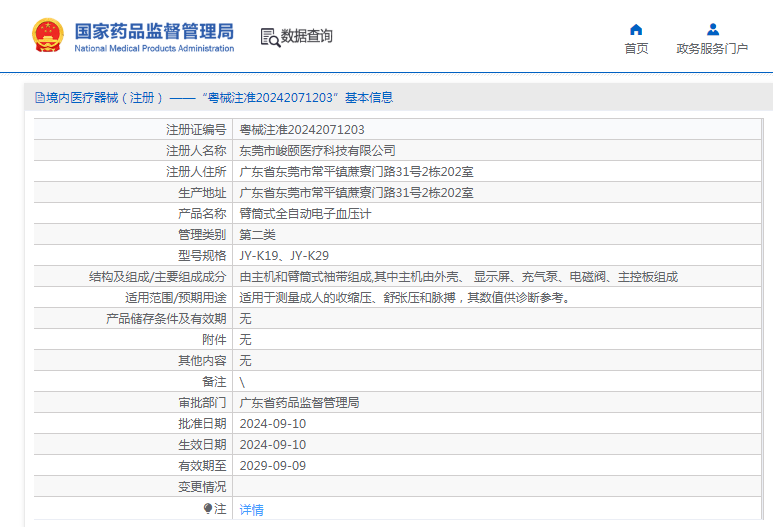Click the 基本信息 header title
This screenshot has height=527, width=773.
369,98
